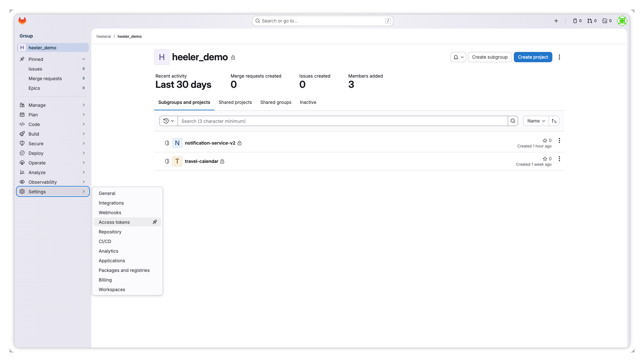Open the create new plus menu
Image resolution: width=644 pixels, height=362 pixels.
tap(556, 21)
